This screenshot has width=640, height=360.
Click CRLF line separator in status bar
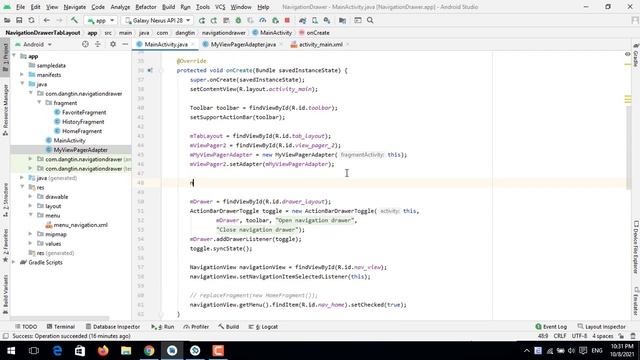[560, 336]
